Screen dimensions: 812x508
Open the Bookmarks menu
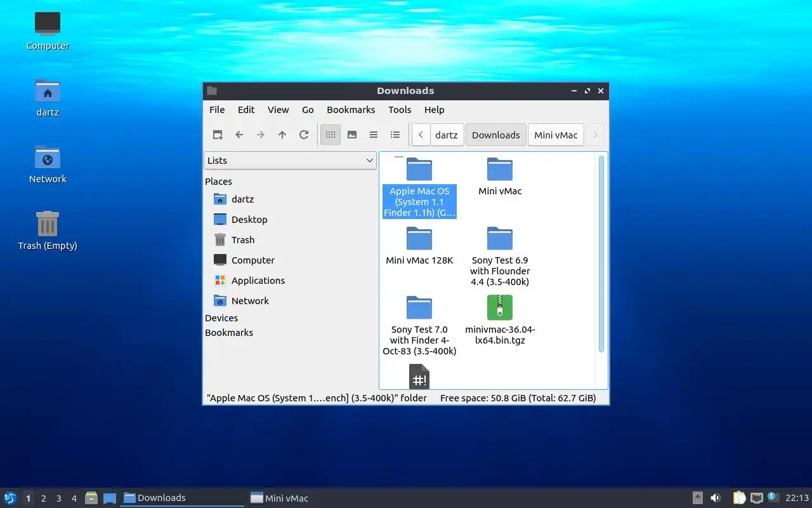click(351, 110)
